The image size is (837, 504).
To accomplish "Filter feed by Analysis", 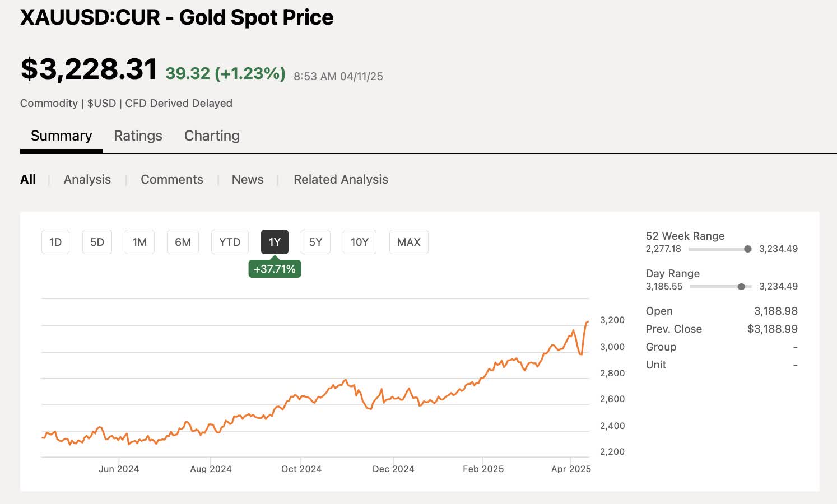I will pos(87,179).
